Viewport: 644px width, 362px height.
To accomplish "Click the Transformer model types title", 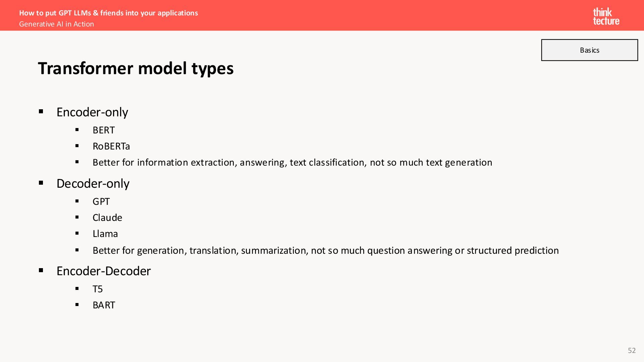I will (x=136, y=68).
